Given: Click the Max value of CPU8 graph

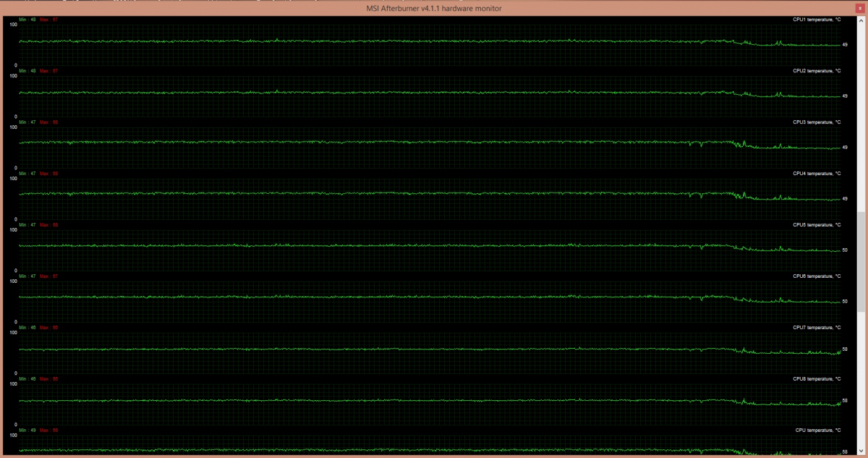Looking at the screenshot, I should [49, 379].
